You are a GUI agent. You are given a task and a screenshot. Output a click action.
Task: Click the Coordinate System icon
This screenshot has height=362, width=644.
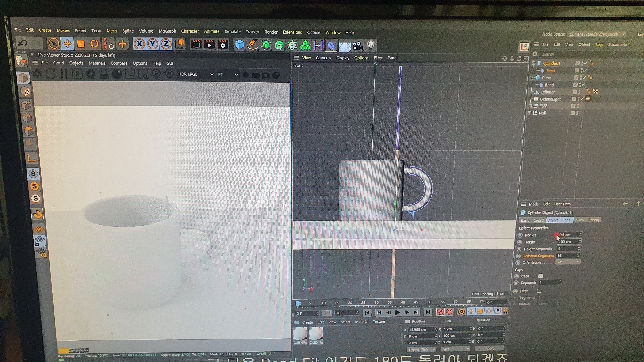click(x=180, y=45)
